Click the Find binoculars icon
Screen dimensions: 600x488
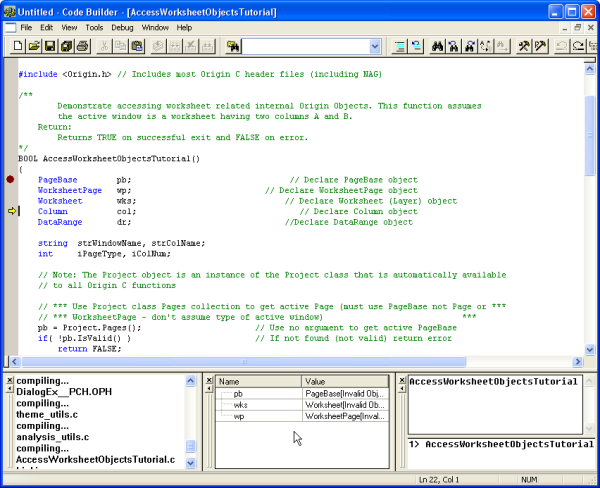[436, 46]
